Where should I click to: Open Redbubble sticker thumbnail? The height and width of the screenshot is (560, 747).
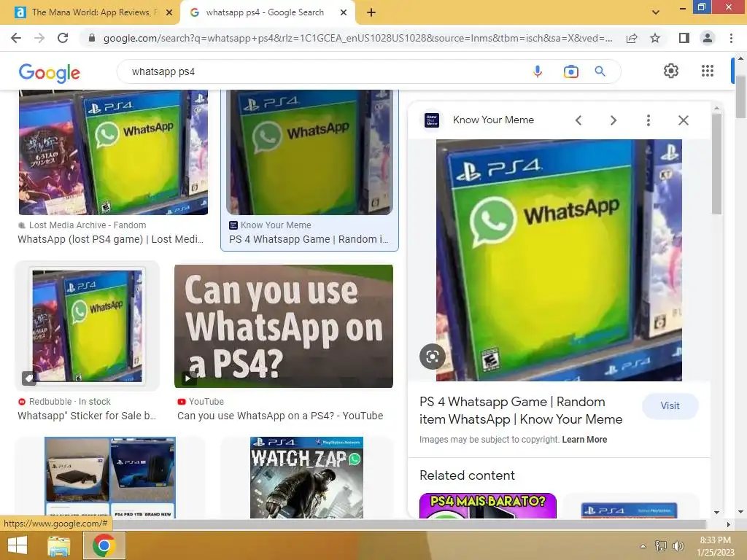[x=88, y=326]
